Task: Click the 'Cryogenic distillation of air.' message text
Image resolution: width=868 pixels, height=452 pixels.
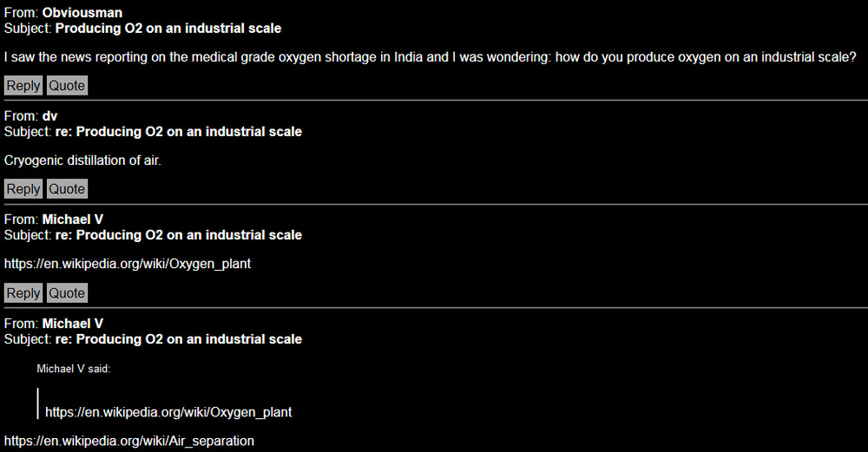Action: [x=83, y=160]
